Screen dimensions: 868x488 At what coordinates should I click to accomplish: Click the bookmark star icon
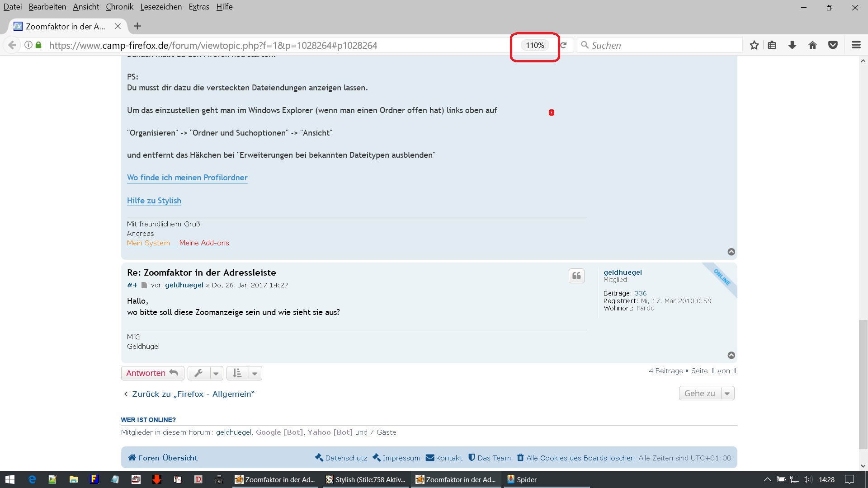point(754,45)
